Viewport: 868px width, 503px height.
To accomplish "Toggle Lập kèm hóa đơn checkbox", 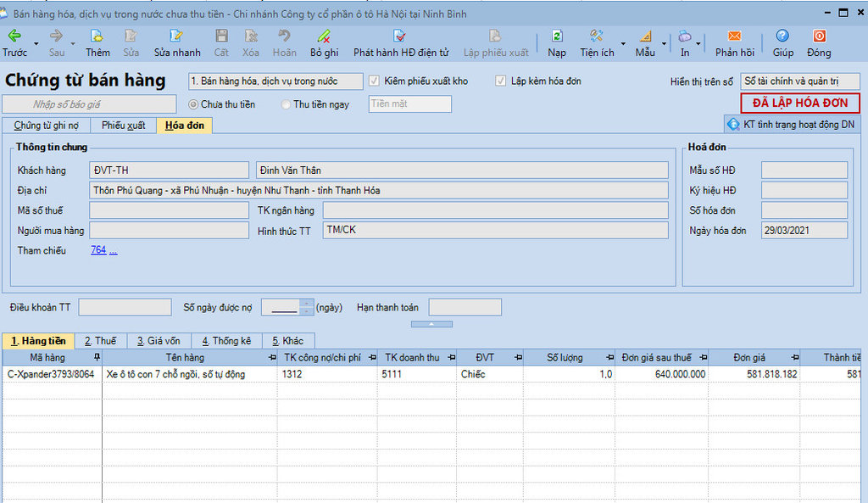I will click(x=500, y=81).
